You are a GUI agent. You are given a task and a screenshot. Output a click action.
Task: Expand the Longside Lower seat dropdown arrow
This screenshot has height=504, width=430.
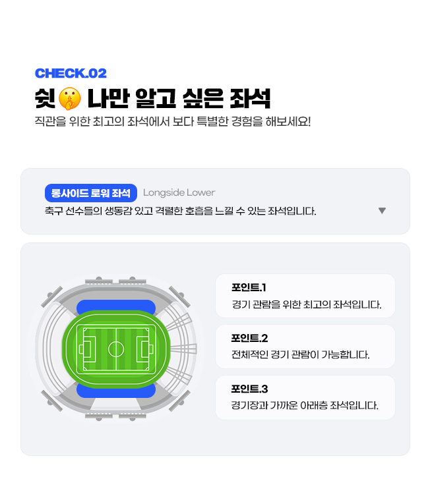click(382, 211)
